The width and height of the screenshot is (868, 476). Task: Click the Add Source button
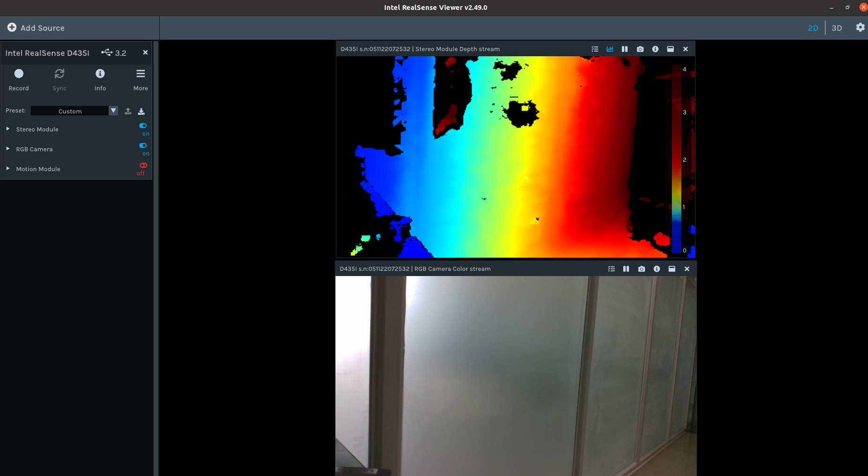click(x=35, y=27)
